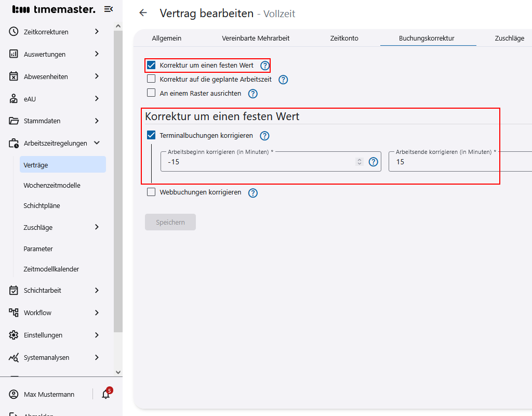Open the notifications bell icon
This screenshot has height=416, width=532.
coord(106,394)
